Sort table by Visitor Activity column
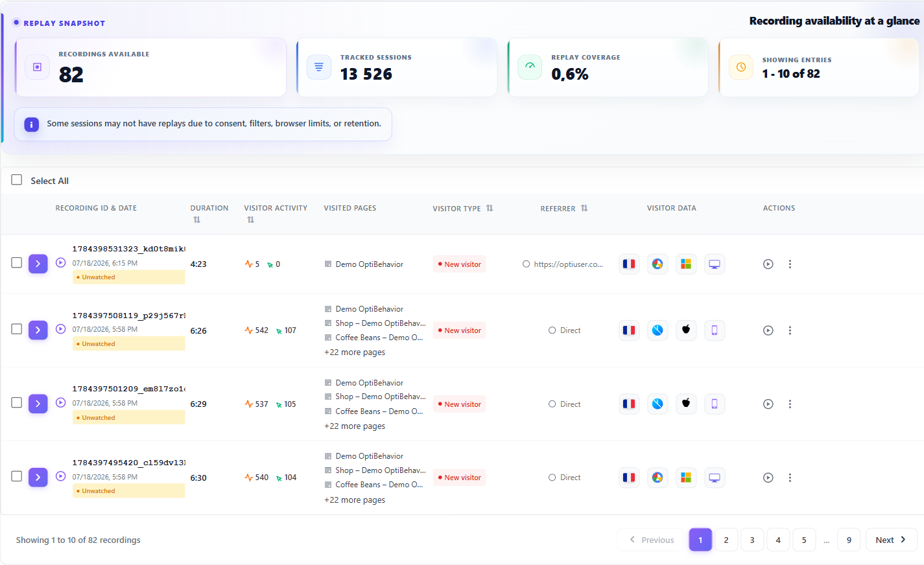 pos(250,220)
